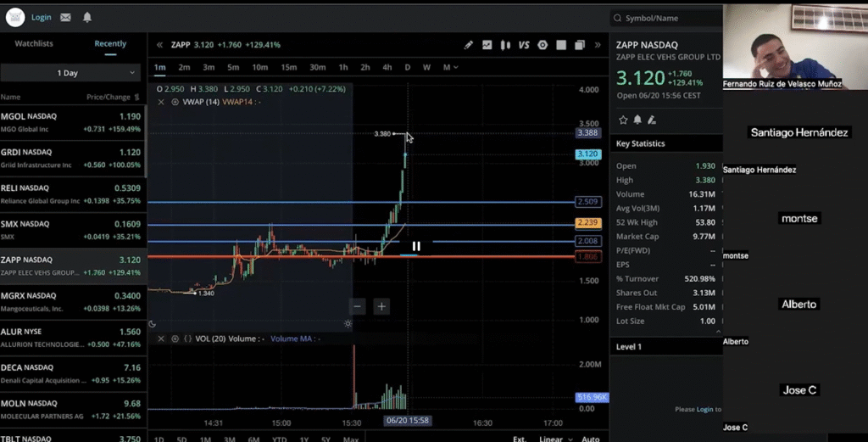Select the 1m timeframe tab
This screenshot has height=442, width=868.
coord(159,67)
